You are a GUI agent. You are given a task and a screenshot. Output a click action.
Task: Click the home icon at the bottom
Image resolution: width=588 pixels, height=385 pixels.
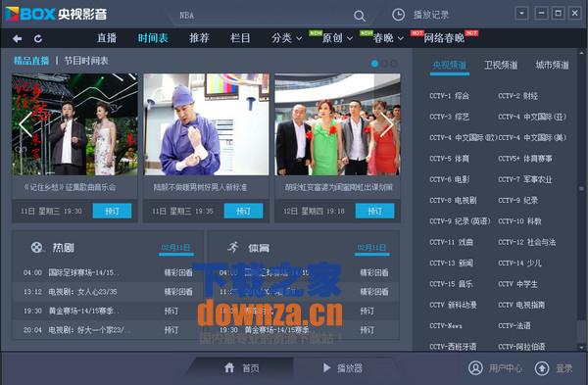pyautogui.click(x=229, y=367)
